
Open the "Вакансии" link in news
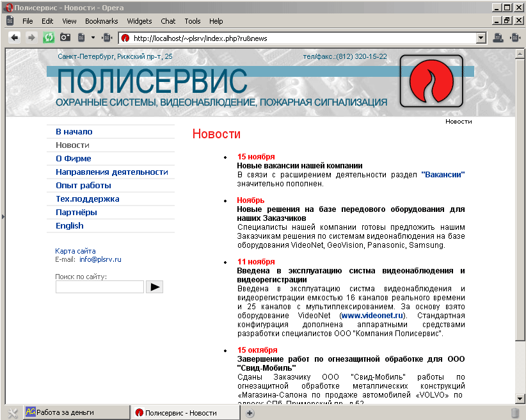tap(443, 175)
